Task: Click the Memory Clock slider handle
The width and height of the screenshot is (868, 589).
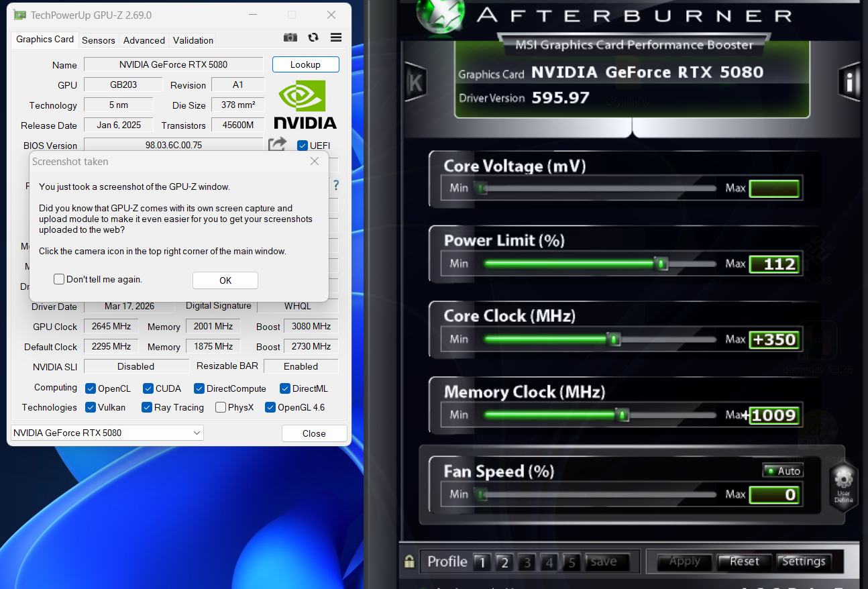Action: coord(622,415)
